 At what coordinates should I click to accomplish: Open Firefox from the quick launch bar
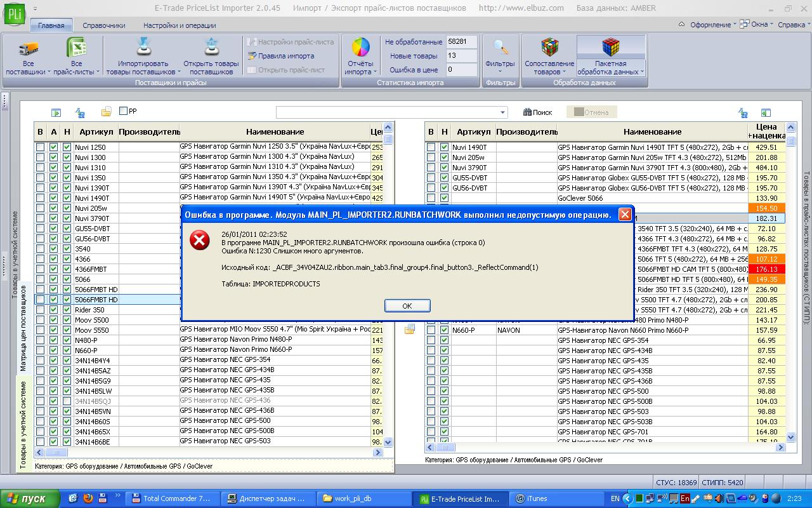[x=88, y=498]
